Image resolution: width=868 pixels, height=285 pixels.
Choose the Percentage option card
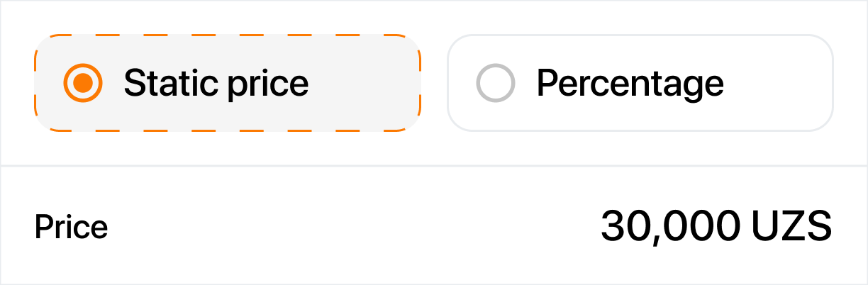coord(640,83)
